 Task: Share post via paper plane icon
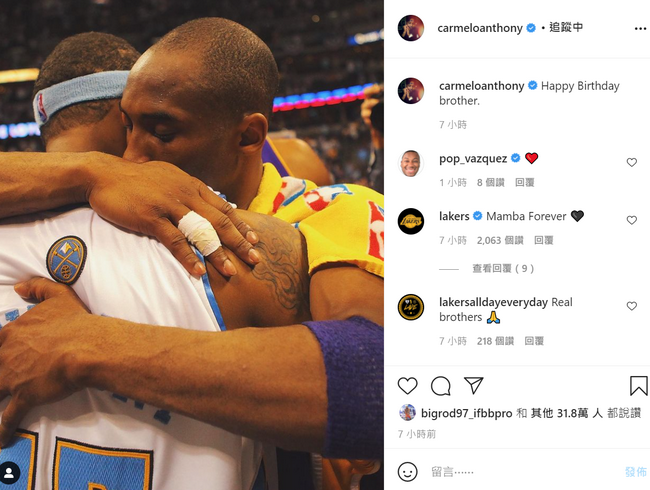pyautogui.click(x=473, y=385)
